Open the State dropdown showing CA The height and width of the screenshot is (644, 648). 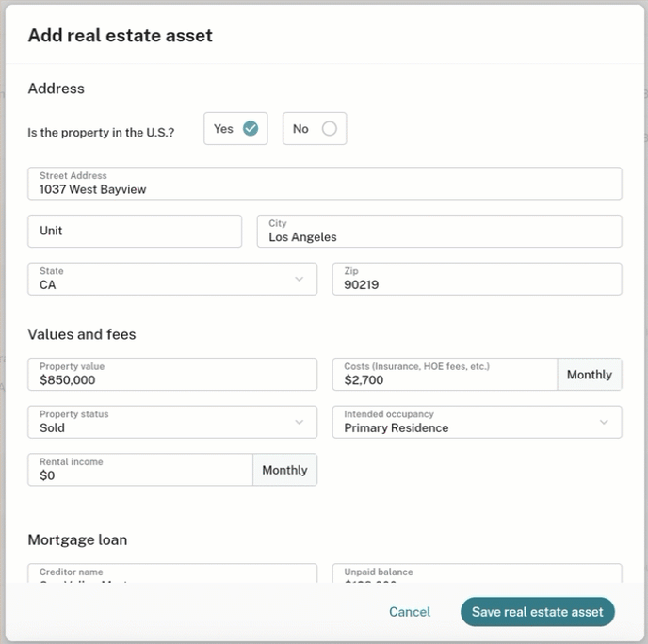(x=172, y=279)
